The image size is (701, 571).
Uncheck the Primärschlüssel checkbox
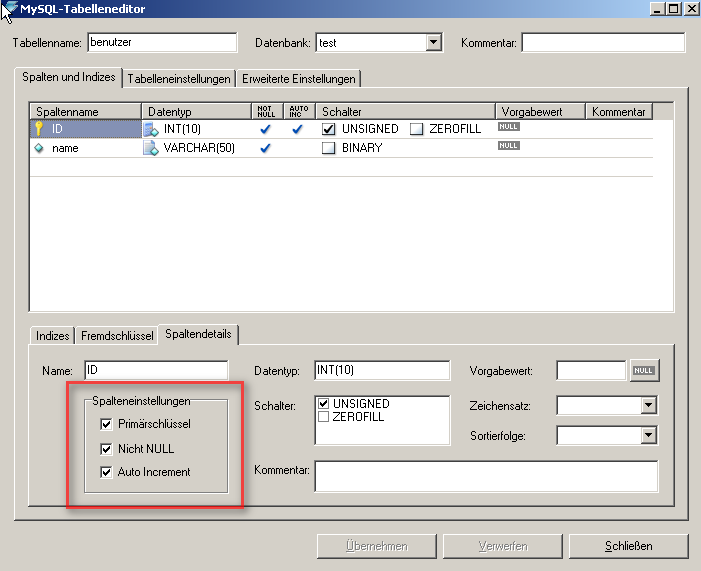coord(106,424)
